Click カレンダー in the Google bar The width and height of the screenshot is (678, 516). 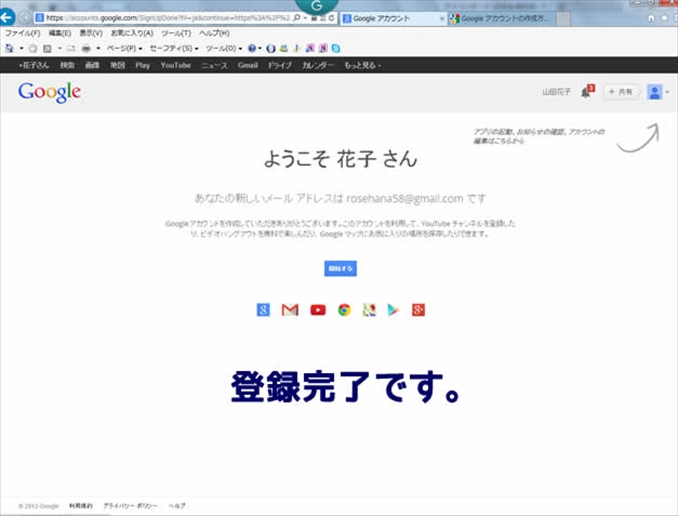318,65
